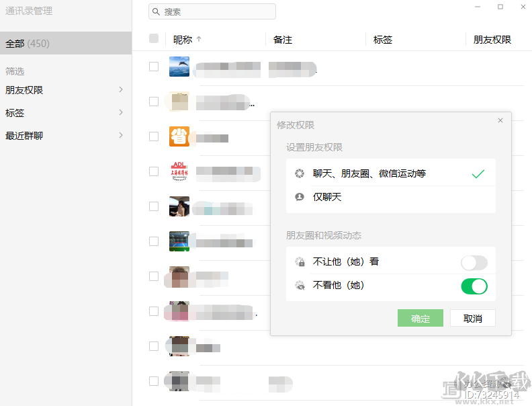Check the box for the ADL contact
This screenshot has width=532, height=406.
click(x=154, y=171)
